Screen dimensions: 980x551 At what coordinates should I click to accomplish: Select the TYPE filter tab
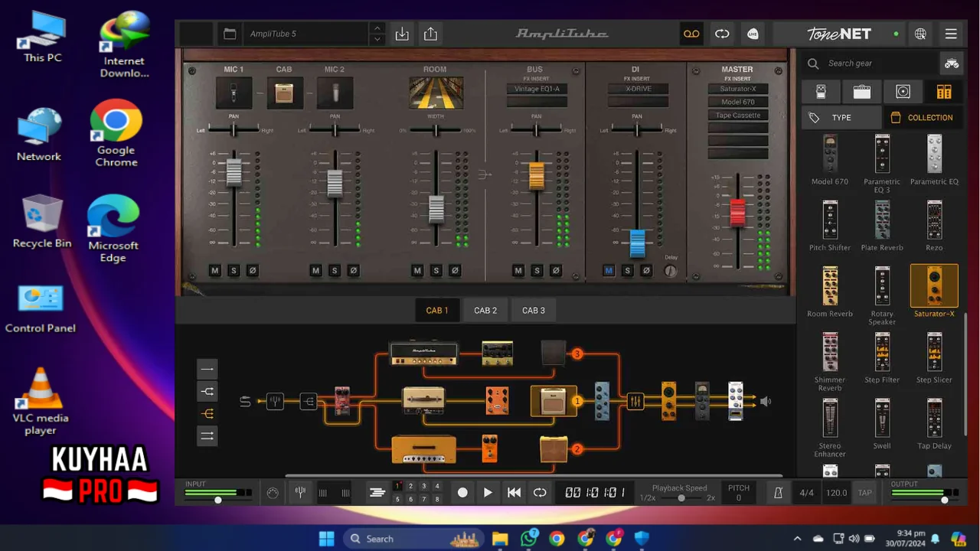(841, 118)
